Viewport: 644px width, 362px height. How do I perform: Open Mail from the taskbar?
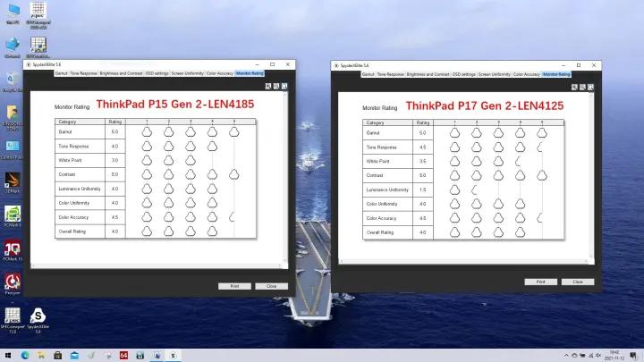(x=74, y=356)
